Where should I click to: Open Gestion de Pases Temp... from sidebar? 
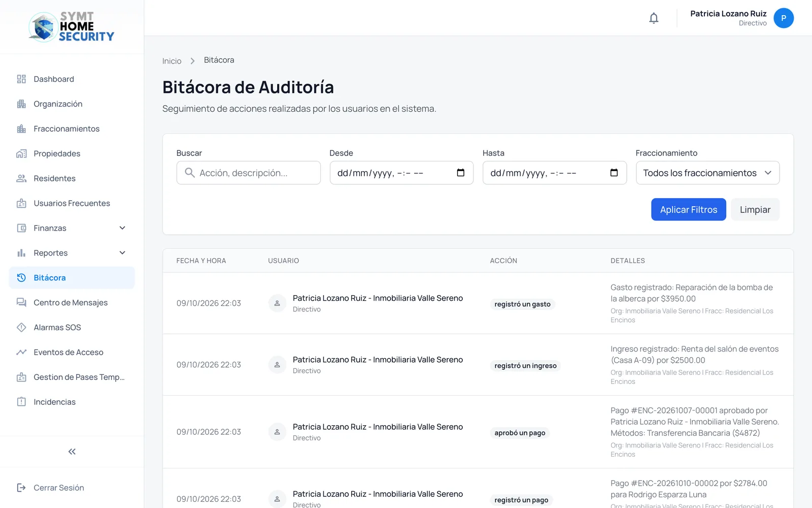pos(72,377)
